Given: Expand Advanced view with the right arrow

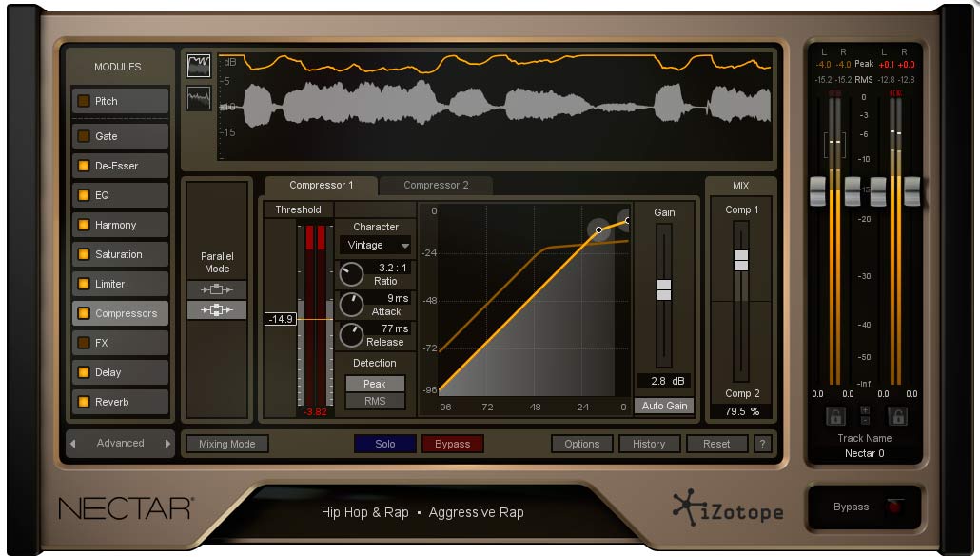Looking at the screenshot, I should [169, 443].
